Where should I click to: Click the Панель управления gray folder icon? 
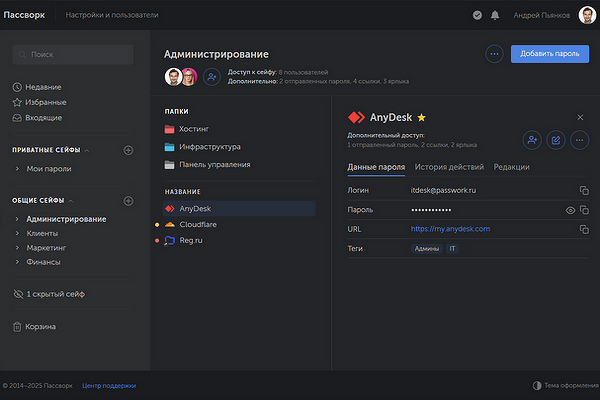170,165
